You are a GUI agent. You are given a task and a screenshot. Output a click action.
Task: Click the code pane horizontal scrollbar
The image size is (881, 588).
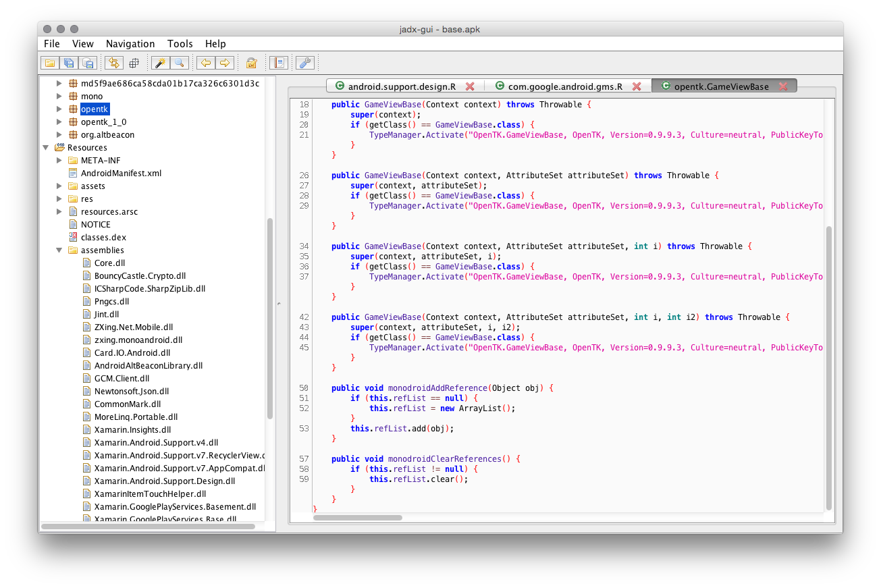point(358,518)
